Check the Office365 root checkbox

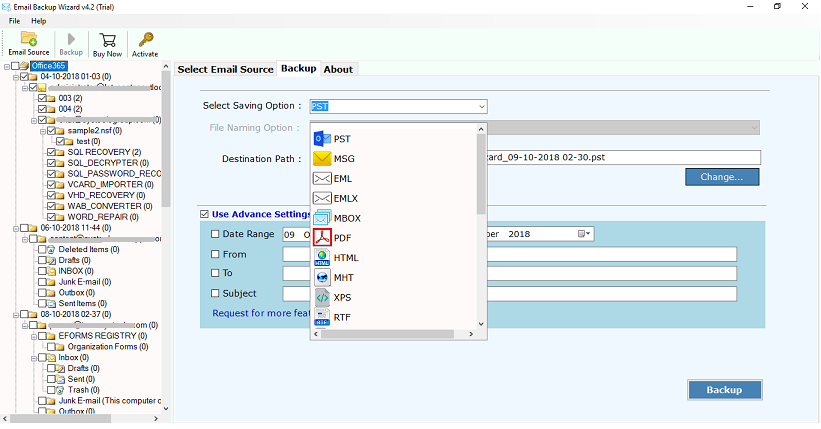tap(15, 66)
